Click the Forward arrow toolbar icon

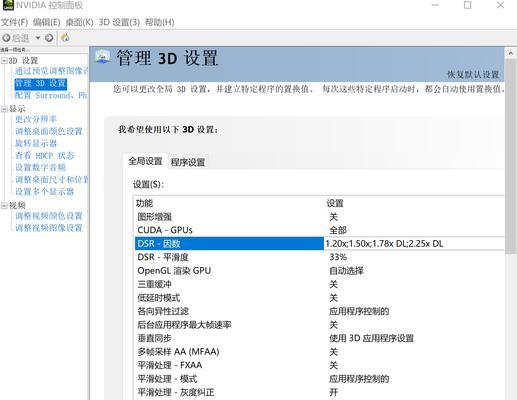pyautogui.click(x=49, y=38)
